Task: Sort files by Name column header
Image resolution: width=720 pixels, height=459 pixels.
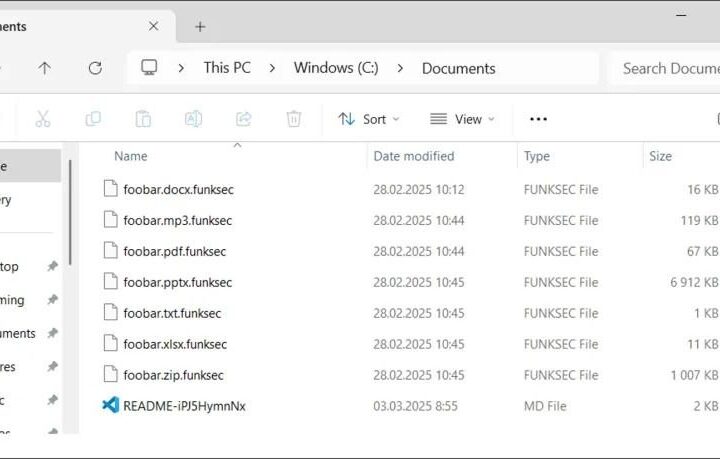Action: pyautogui.click(x=130, y=156)
